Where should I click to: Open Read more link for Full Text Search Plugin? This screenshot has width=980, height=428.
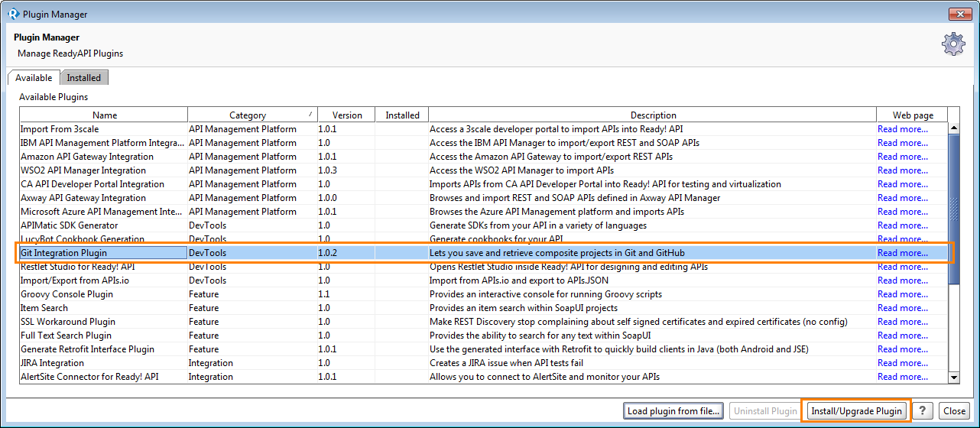(903, 336)
